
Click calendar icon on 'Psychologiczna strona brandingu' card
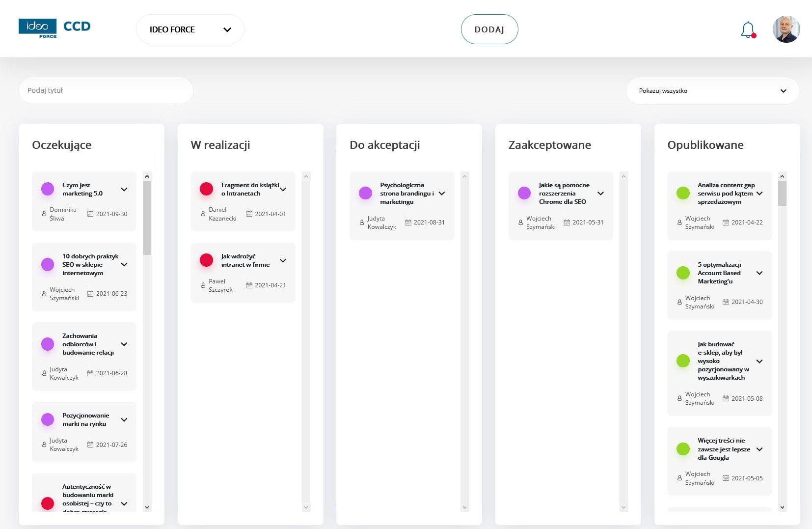408,223
